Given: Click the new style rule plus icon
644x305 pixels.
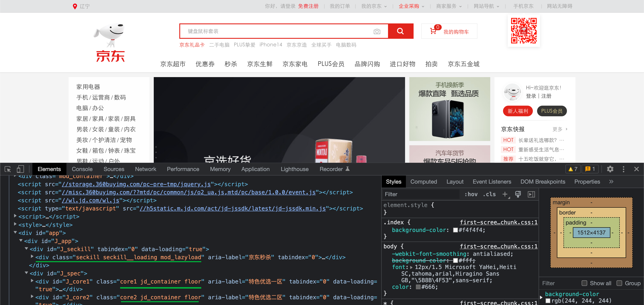Looking at the screenshot, I should pos(505,194).
